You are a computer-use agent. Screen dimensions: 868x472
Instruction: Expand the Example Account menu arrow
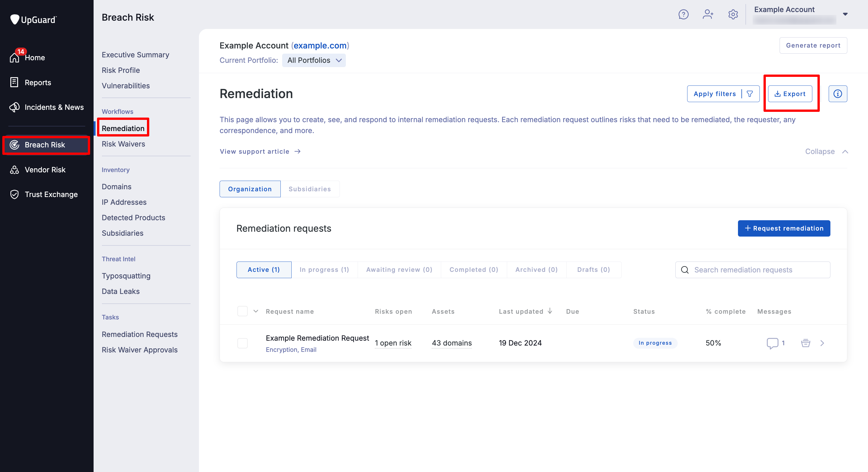click(x=845, y=14)
